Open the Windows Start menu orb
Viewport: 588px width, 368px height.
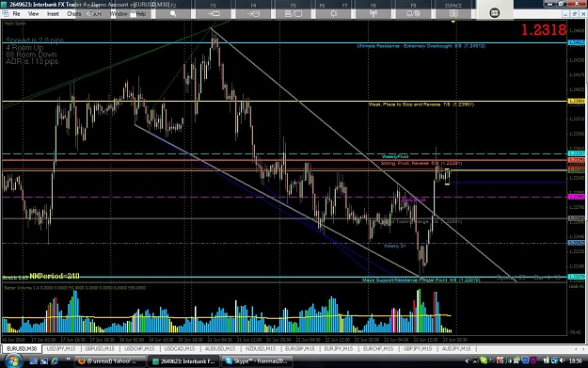[x=13, y=360]
